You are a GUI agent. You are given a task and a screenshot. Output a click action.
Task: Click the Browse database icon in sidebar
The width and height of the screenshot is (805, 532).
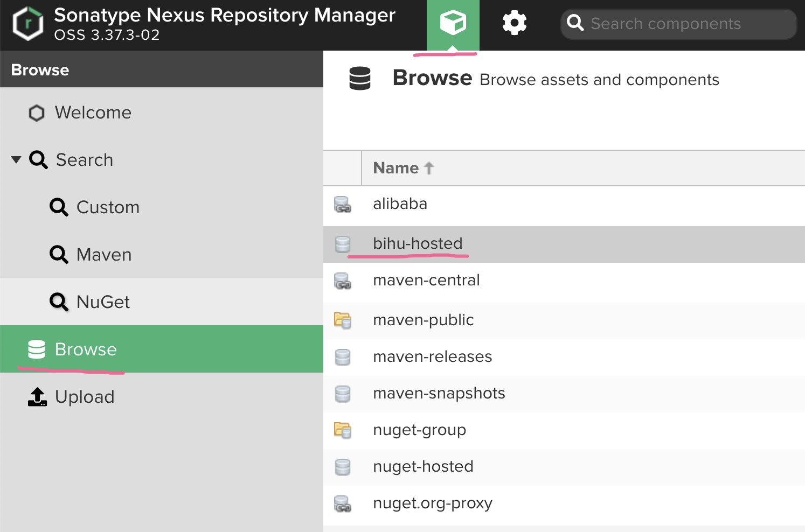(37, 349)
